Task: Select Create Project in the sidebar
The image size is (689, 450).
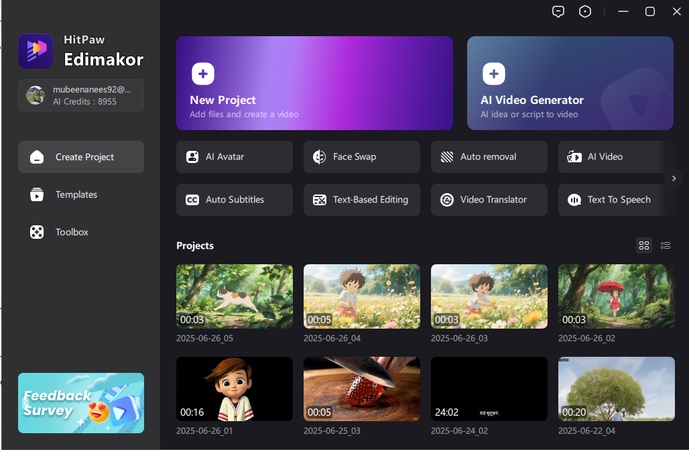Action: click(x=81, y=157)
